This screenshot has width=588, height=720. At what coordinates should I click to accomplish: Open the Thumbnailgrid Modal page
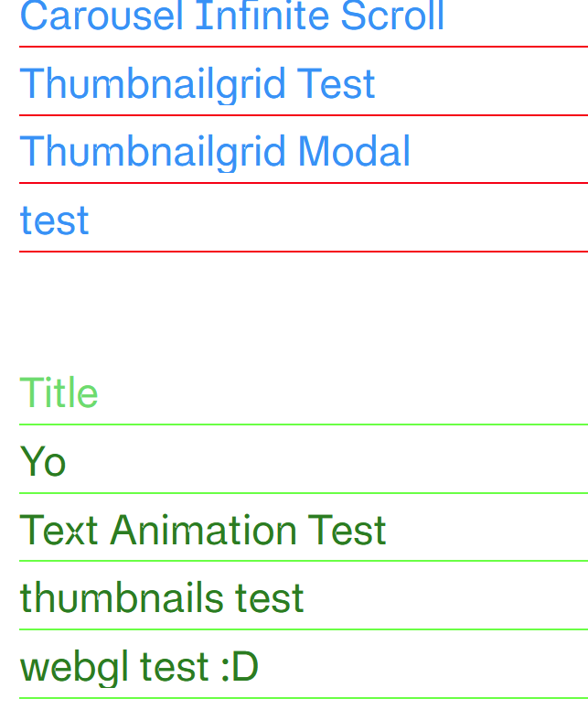coord(215,152)
